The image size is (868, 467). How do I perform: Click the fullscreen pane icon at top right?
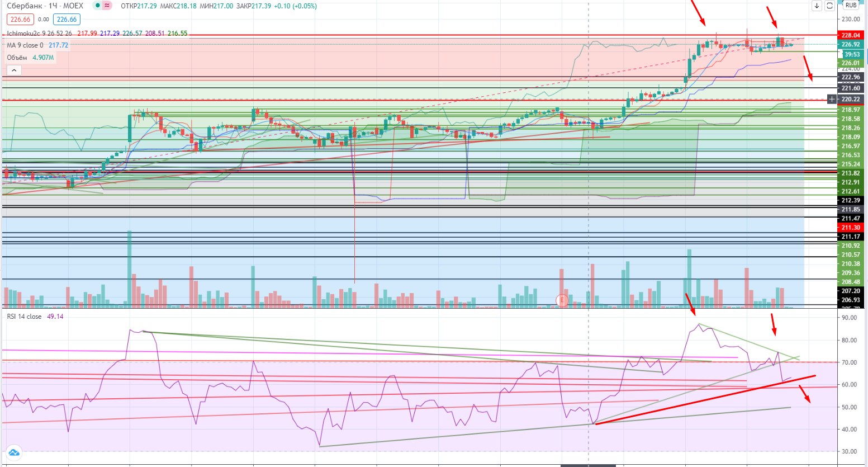pyautogui.click(x=830, y=6)
